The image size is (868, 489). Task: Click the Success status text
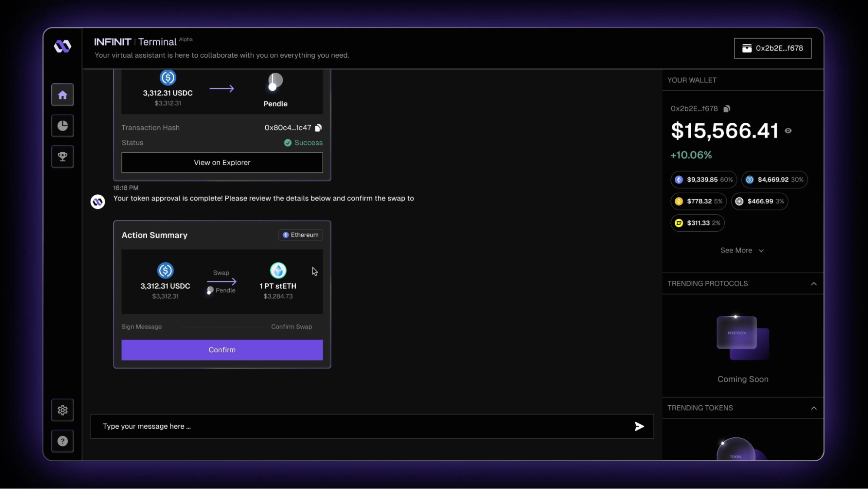308,143
